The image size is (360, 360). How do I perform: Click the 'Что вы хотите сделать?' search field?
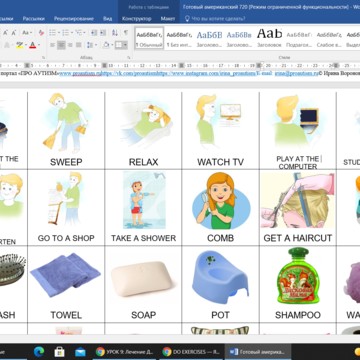218,19
